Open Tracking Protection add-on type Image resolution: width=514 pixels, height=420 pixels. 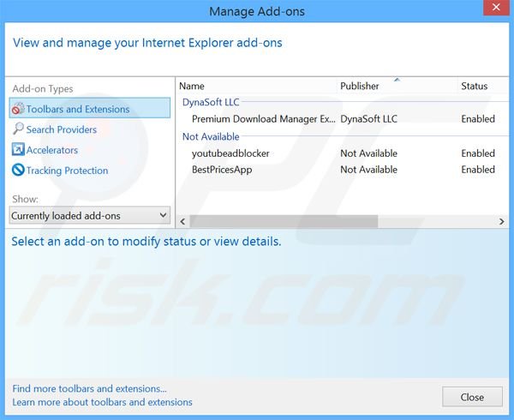(67, 171)
